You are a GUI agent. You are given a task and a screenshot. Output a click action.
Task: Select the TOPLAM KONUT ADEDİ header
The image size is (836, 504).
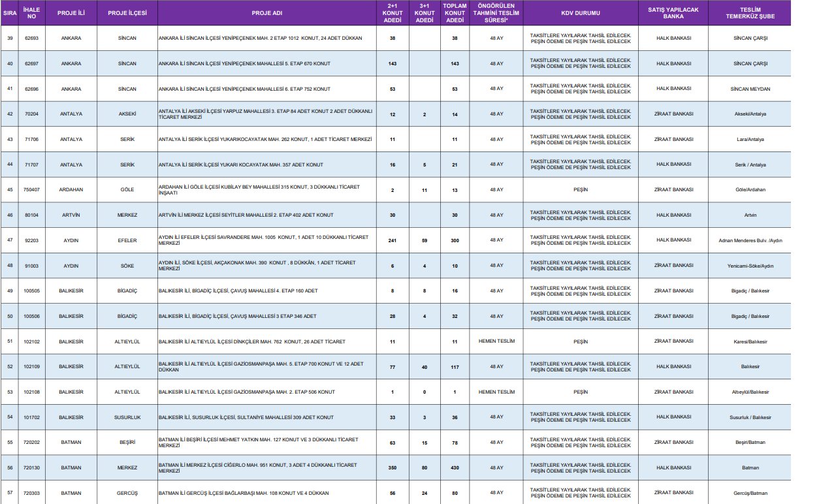(455, 13)
